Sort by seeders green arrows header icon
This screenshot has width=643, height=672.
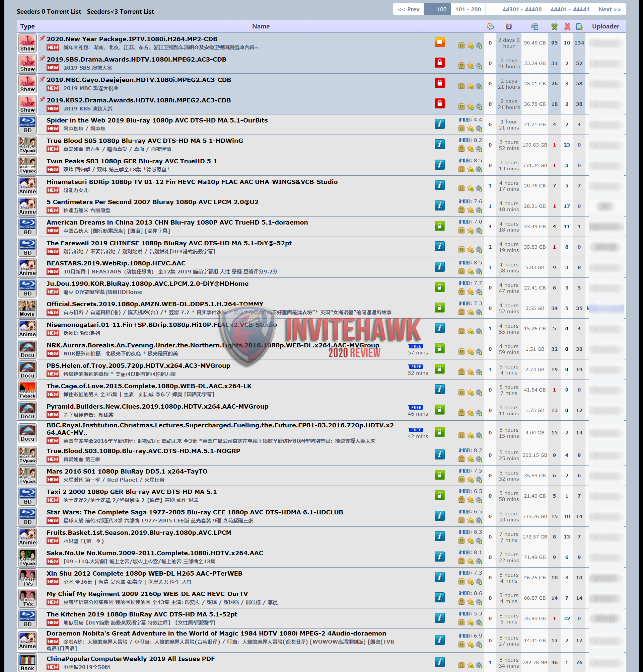[x=554, y=27]
